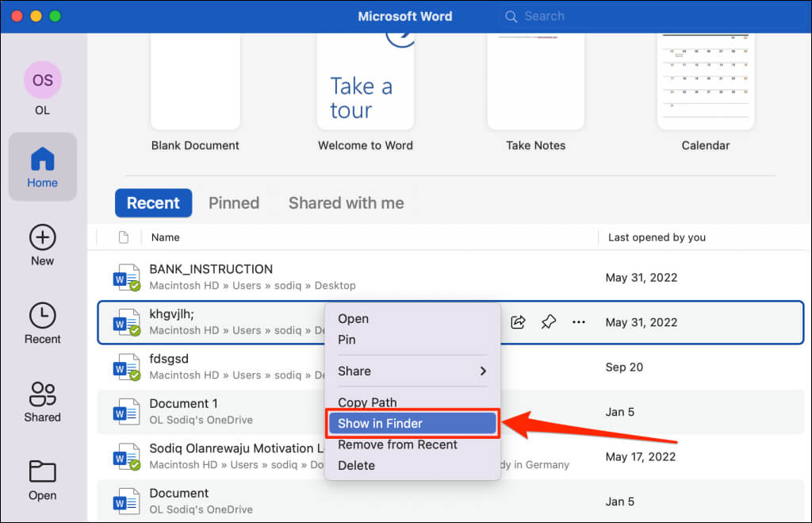Go to Home in the sidebar
Image resolution: width=812 pixels, height=523 pixels.
pos(43,167)
